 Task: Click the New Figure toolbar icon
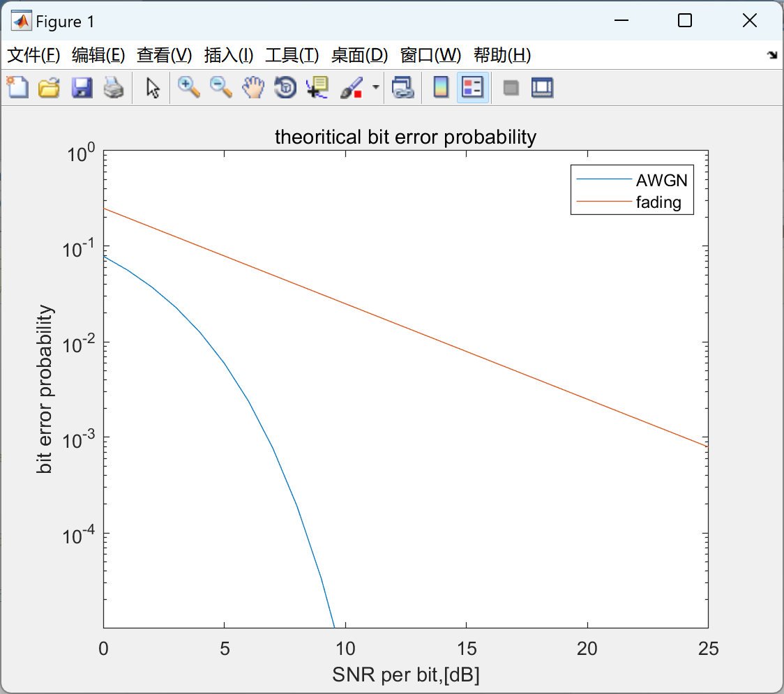[18, 87]
